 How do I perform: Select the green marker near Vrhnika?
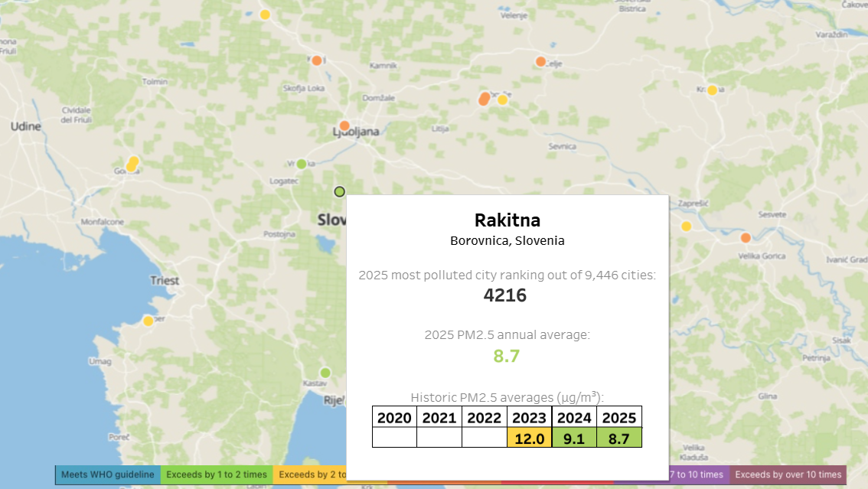coord(302,164)
